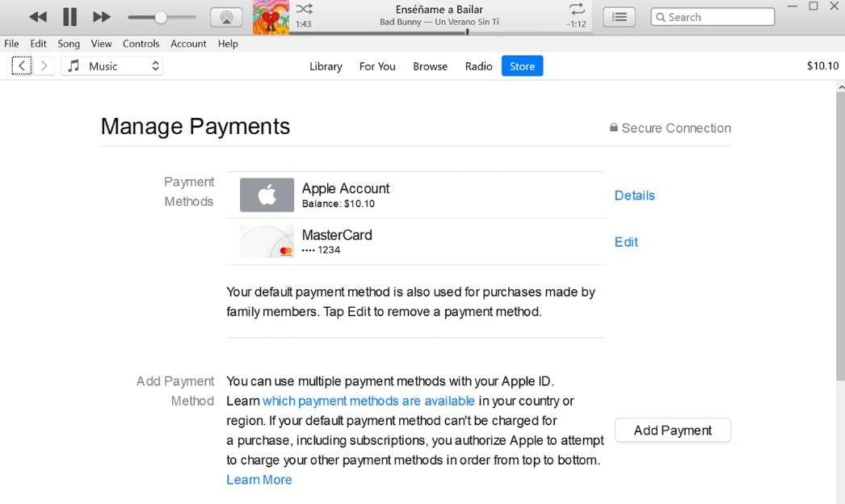Open the Song menu
845x504 pixels.
point(69,44)
